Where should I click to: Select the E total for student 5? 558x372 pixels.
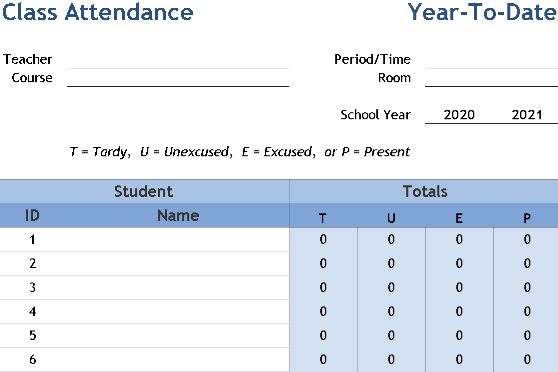(x=459, y=335)
